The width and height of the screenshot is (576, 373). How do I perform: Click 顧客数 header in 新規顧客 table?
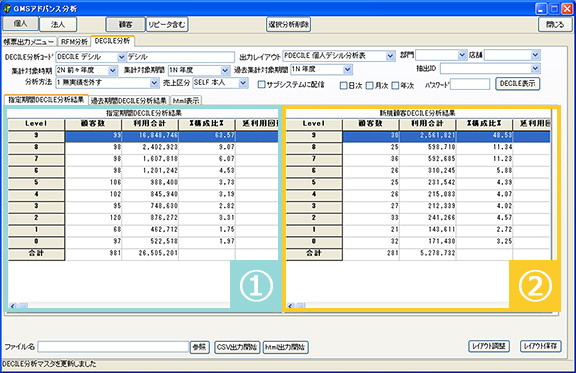click(371, 124)
